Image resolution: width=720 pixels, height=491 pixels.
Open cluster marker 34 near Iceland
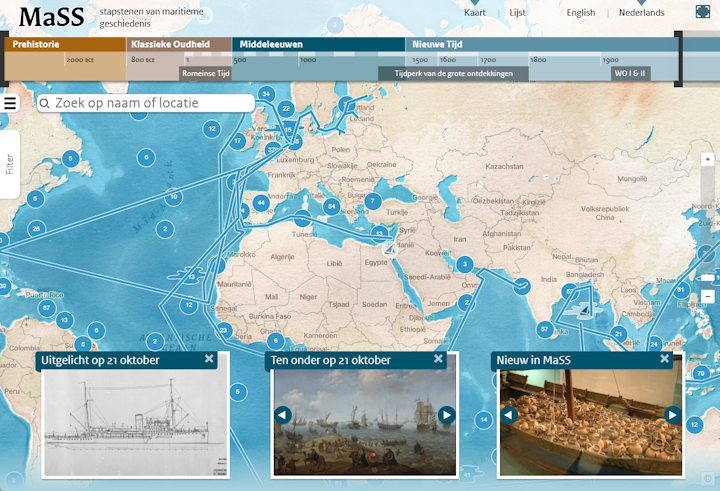pos(266,94)
